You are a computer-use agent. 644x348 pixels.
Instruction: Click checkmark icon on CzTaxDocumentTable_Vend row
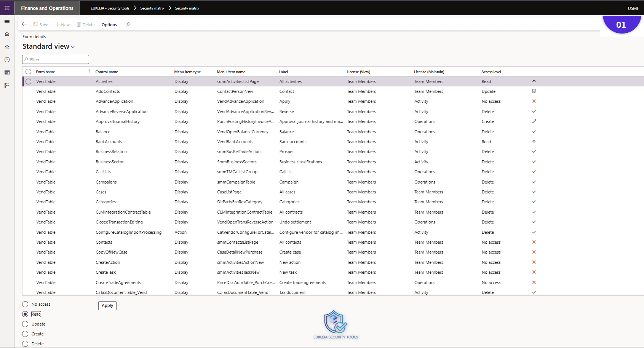coord(534,292)
